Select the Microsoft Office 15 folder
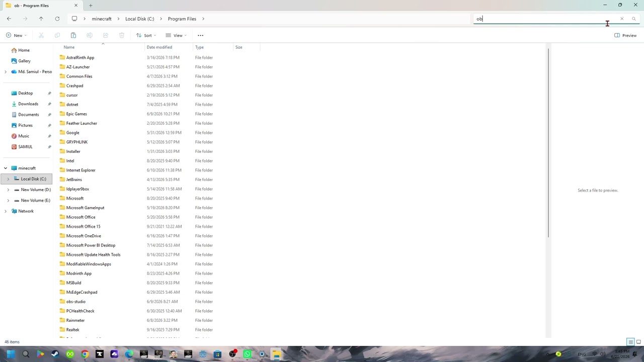644x362 pixels. pyautogui.click(x=83, y=227)
